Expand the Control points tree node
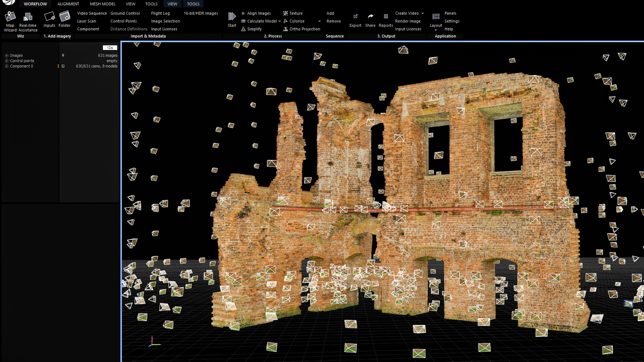 click(7, 61)
